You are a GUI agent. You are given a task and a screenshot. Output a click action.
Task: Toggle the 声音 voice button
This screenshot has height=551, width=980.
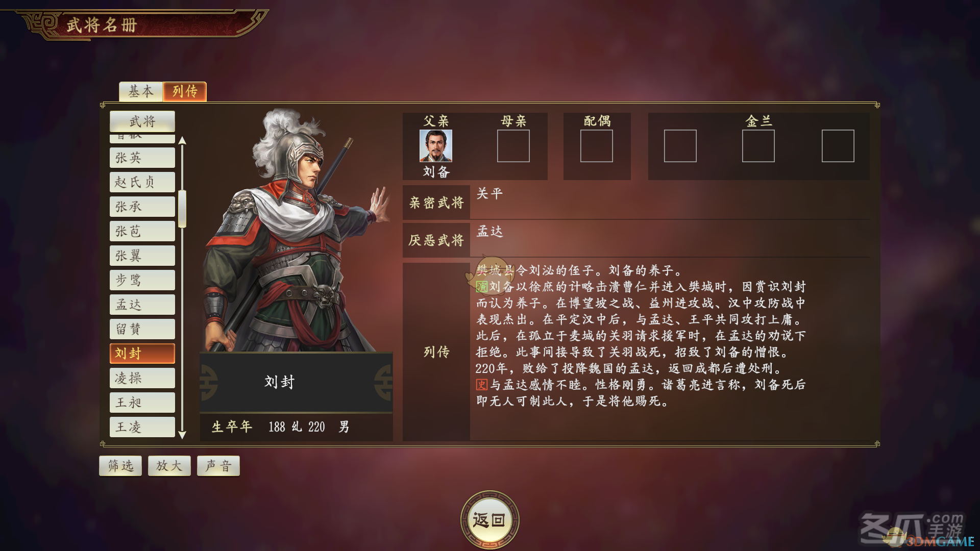coord(218,466)
